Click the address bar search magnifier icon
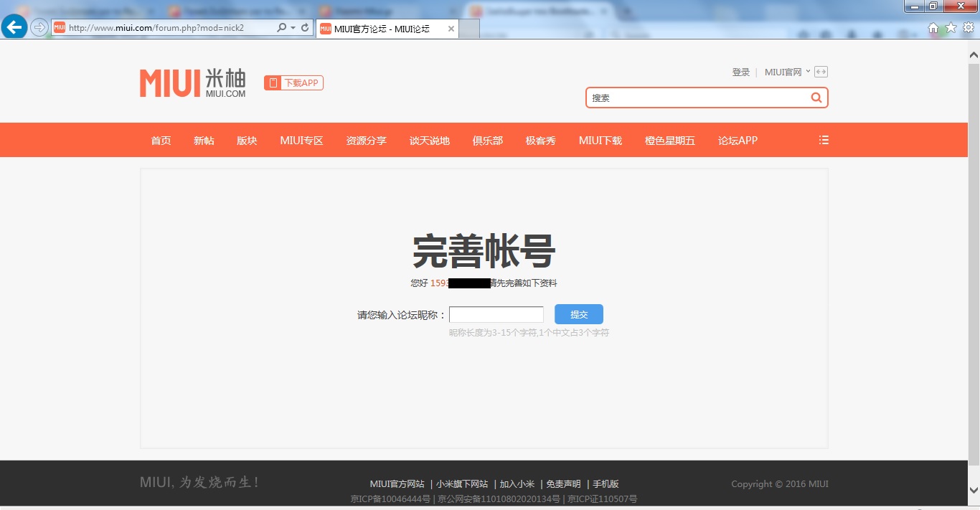The image size is (980, 510). point(281,27)
